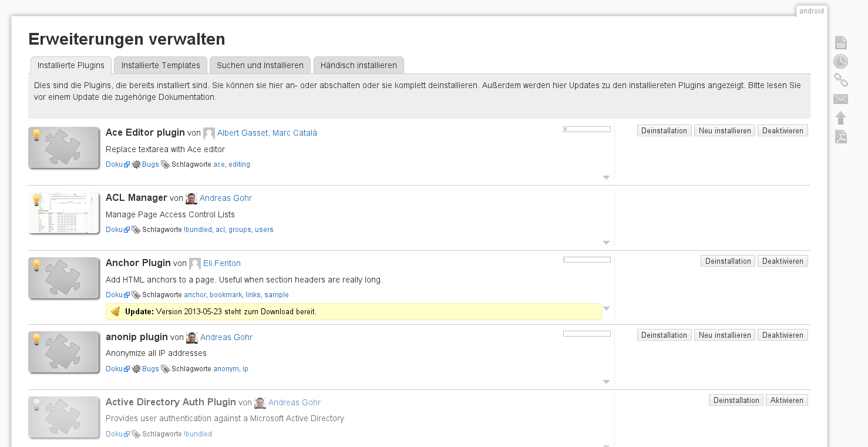Expand the Ace Editor plugin details arrow
The width and height of the screenshot is (868, 447).
pos(606,177)
